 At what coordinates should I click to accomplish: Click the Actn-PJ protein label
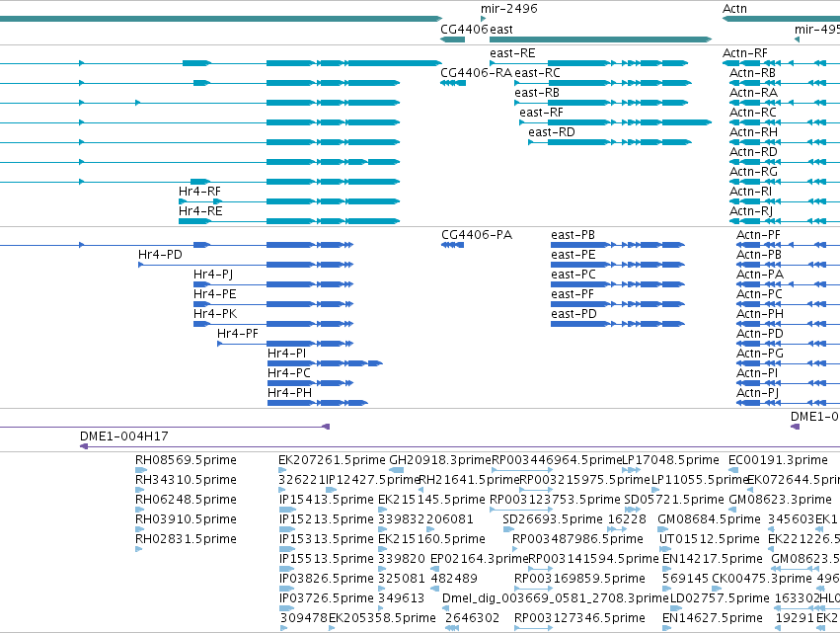(x=757, y=394)
